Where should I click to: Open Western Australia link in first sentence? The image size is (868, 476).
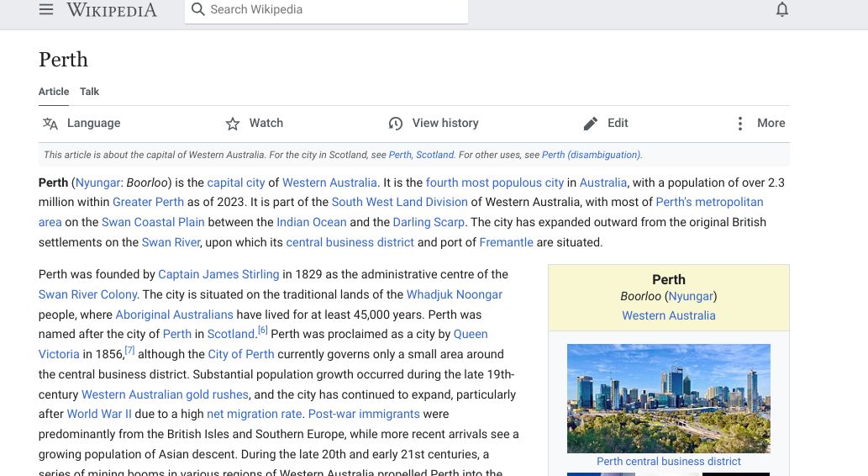(x=329, y=182)
